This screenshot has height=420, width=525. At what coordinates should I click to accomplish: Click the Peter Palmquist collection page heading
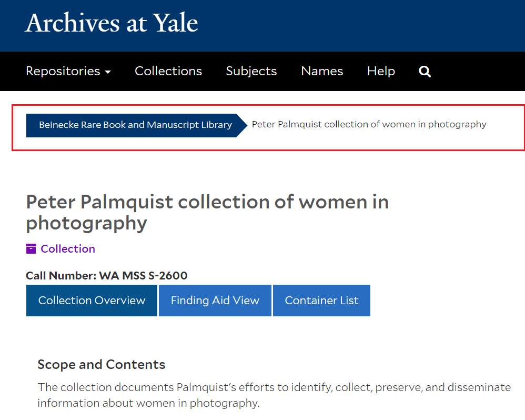coord(207,212)
